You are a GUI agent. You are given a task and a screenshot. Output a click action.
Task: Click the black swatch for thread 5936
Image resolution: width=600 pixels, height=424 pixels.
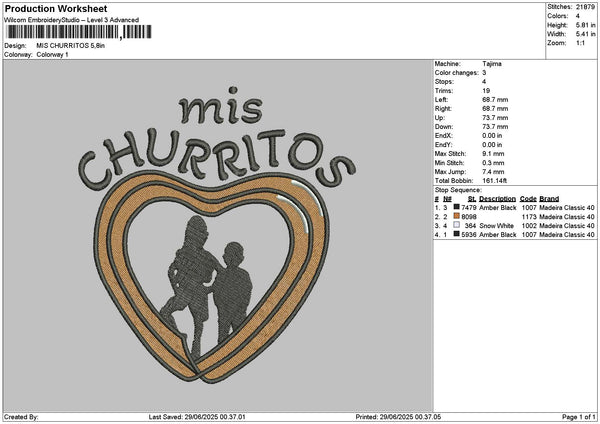[457, 234]
